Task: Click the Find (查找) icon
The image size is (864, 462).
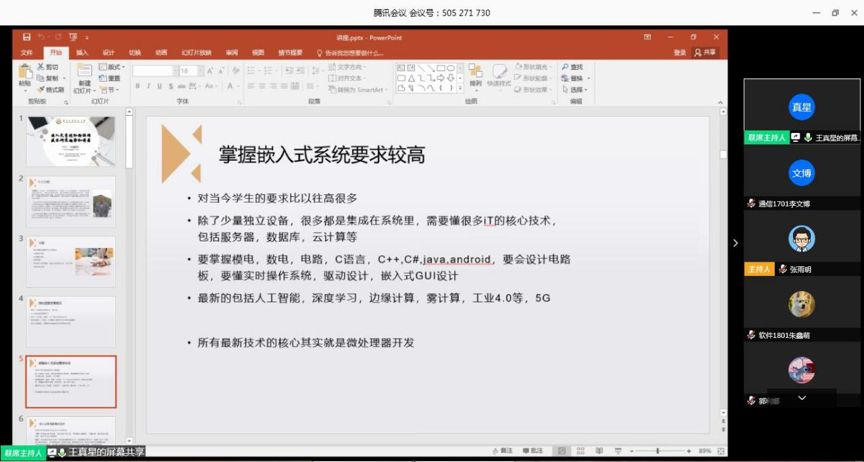Action: tap(573, 67)
